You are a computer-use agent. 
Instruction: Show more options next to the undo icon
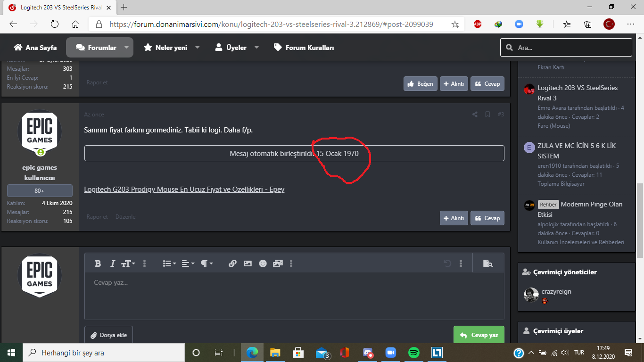tap(461, 263)
